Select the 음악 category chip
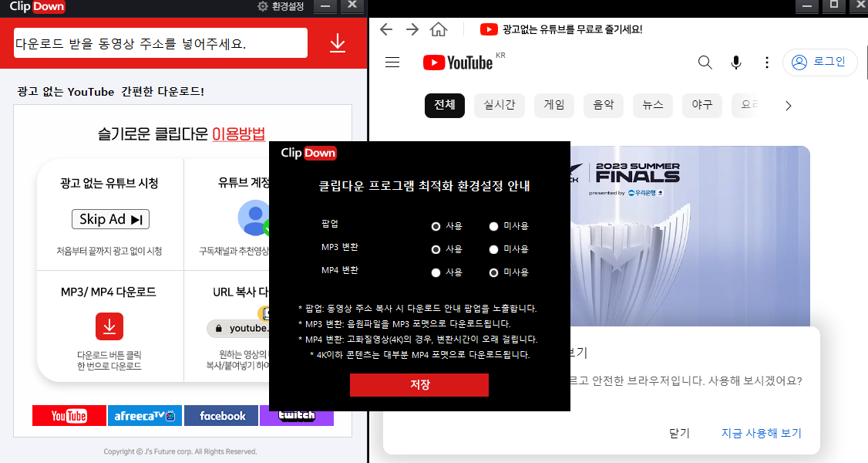 click(604, 105)
